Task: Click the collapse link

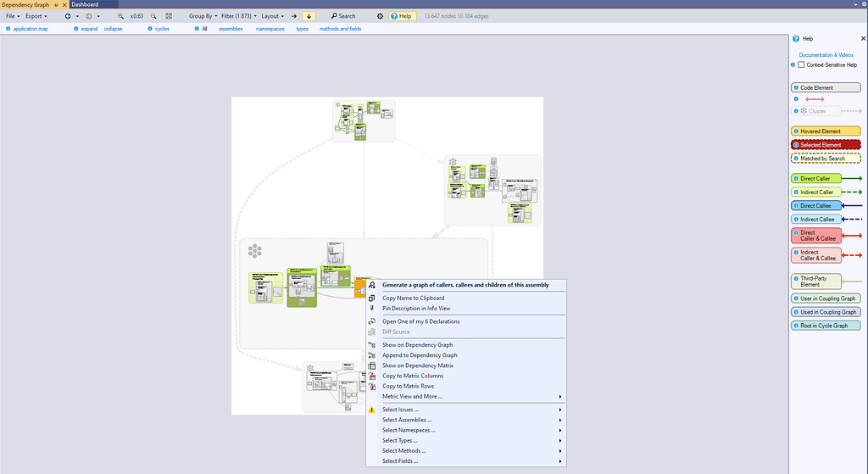Action: pos(113,29)
